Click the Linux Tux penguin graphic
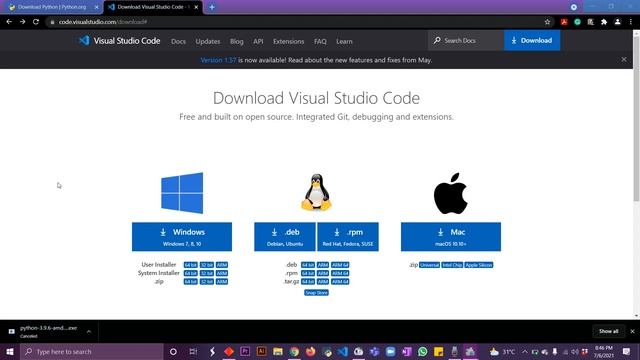This screenshot has height=360, width=640. [316, 192]
